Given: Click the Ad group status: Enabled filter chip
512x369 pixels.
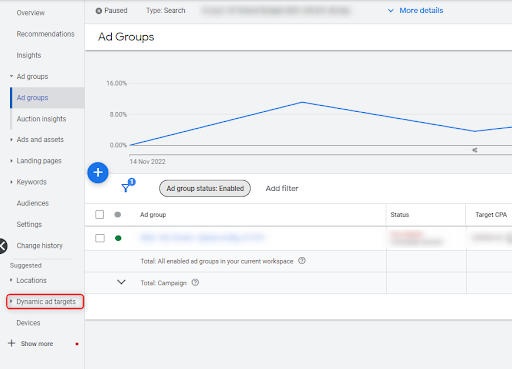Looking at the screenshot, I should (205, 188).
